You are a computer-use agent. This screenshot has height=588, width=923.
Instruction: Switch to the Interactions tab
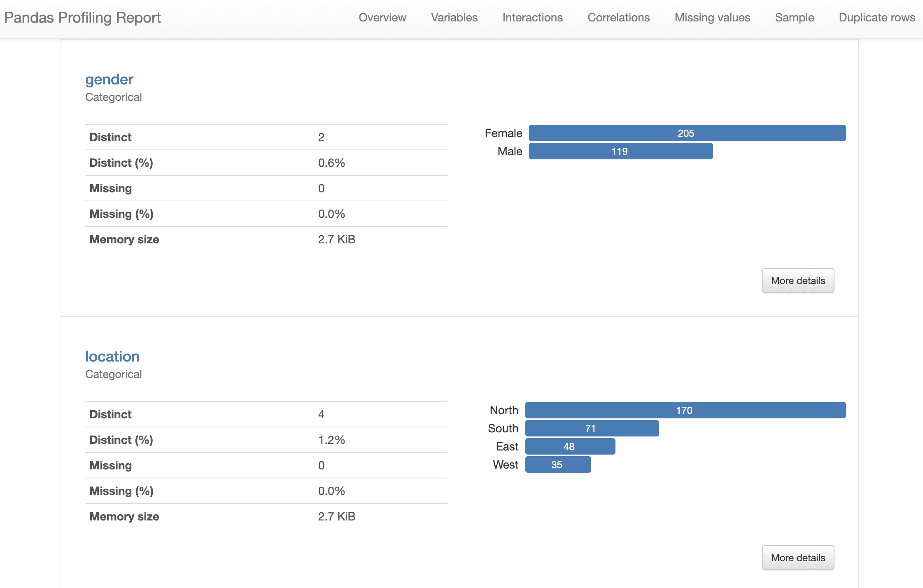pos(532,18)
